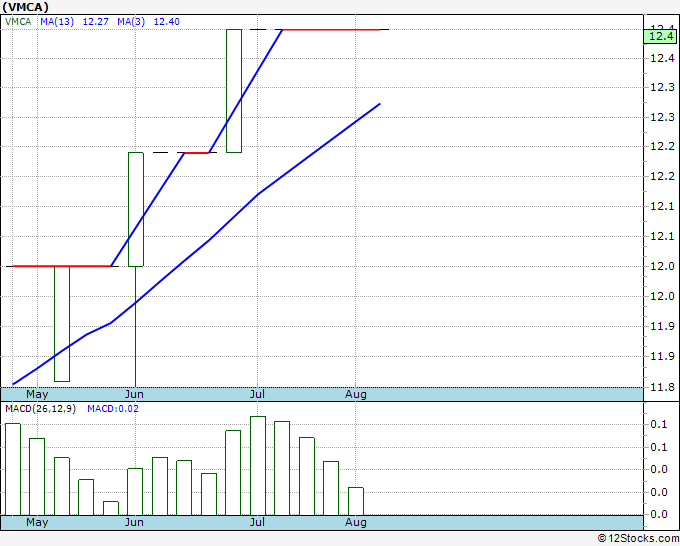The height and width of the screenshot is (546, 680).
Task: Click the May candlestick below 12.0
Action: (62, 324)
